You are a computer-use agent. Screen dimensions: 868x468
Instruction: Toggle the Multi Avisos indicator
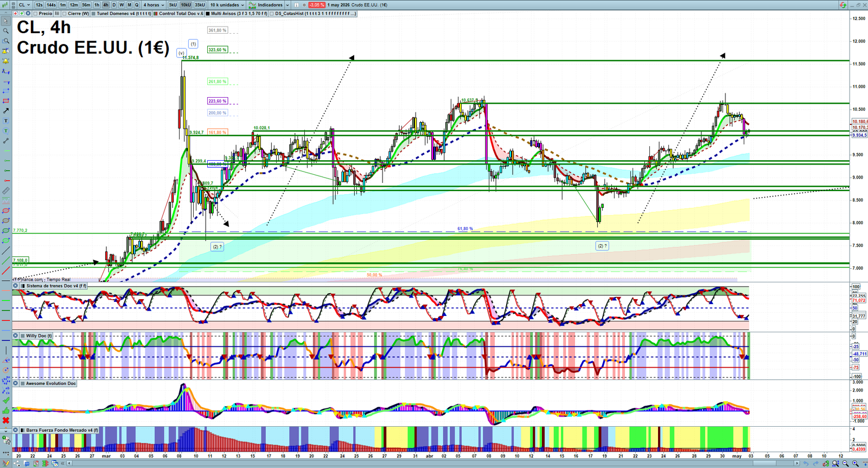(208, 14)
